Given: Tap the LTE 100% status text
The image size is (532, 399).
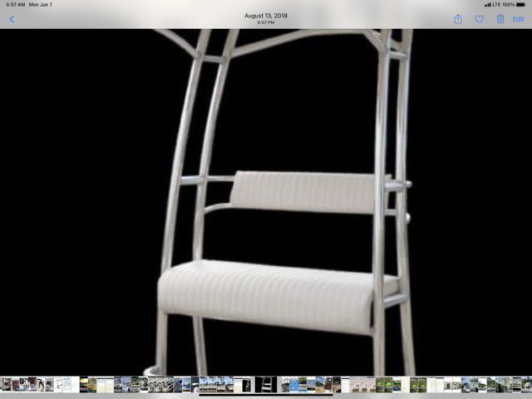Looking at the screenshot, I should click(504, 5).
